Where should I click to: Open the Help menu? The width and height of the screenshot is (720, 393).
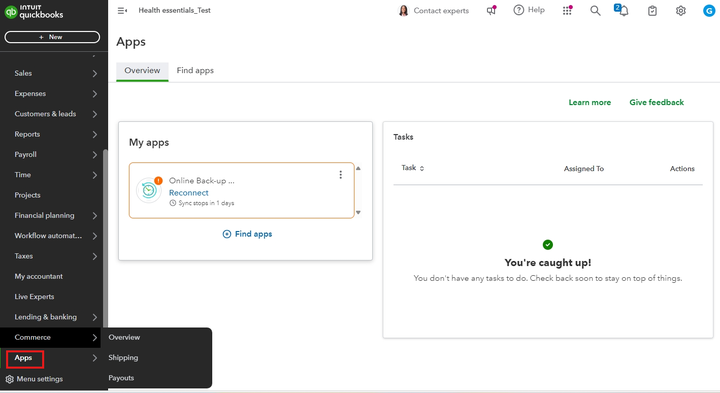tap(529, 10)
